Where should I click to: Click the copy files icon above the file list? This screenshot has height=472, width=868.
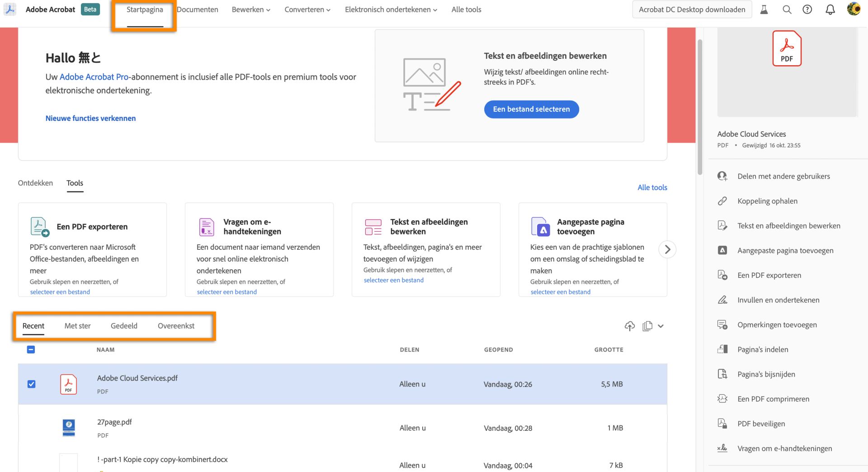647,326
